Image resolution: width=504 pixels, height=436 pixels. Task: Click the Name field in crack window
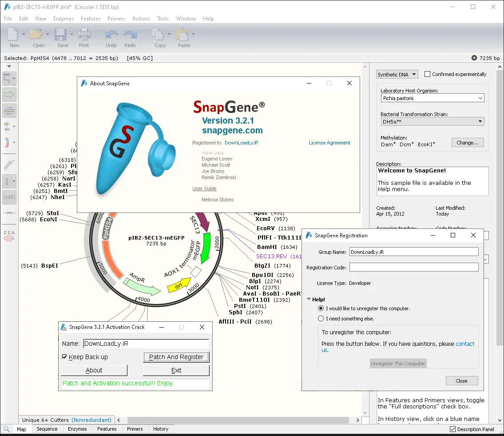146,344
